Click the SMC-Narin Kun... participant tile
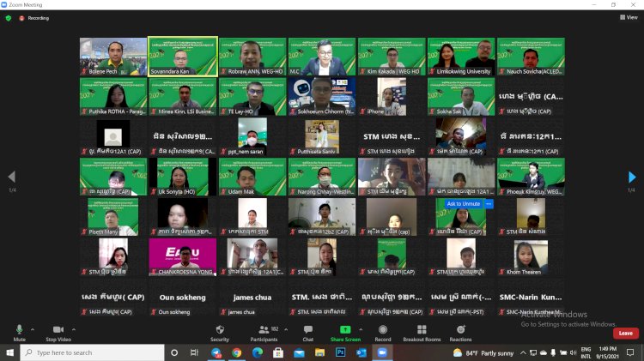644x361 pixels. tap(531, 298)
